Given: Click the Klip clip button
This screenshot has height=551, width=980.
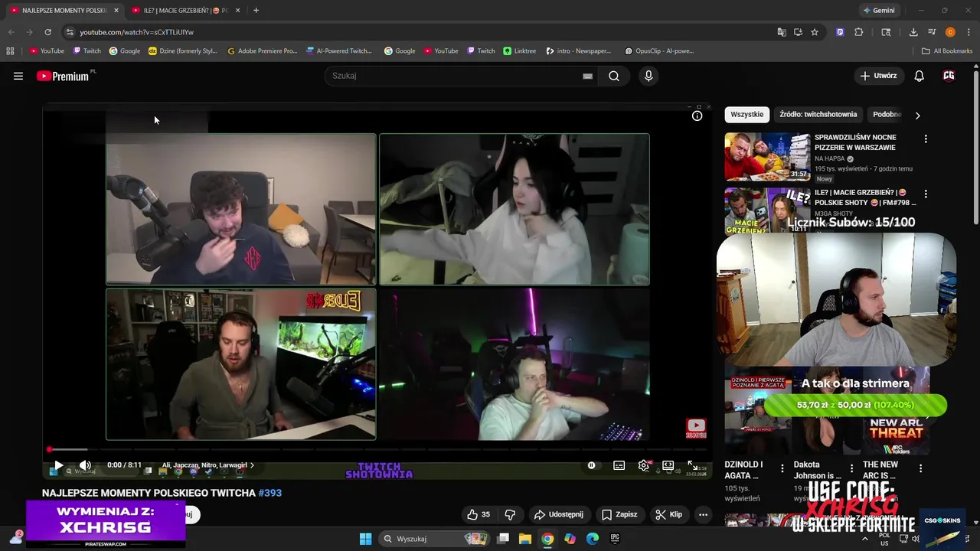Looking at the screenshot, I should [x=669, y=514].
